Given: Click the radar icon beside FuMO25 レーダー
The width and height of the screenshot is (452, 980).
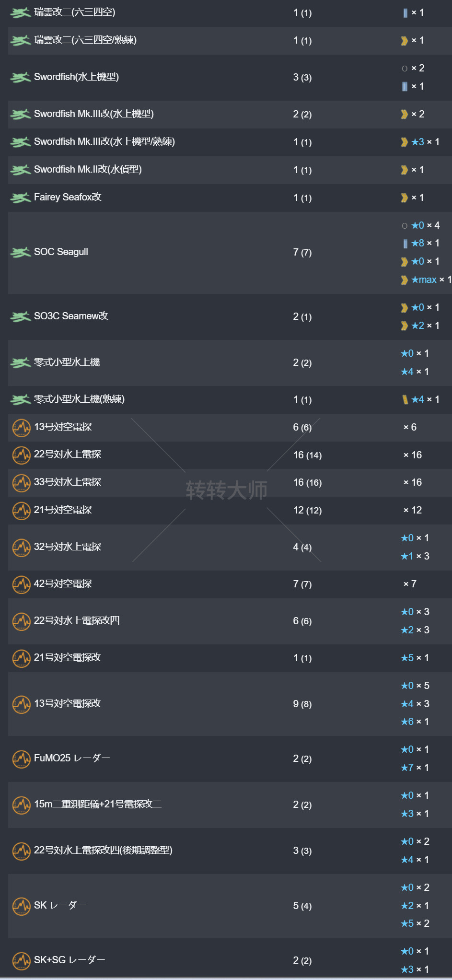Looking at the screenshot, I should (x=21, y=758).
